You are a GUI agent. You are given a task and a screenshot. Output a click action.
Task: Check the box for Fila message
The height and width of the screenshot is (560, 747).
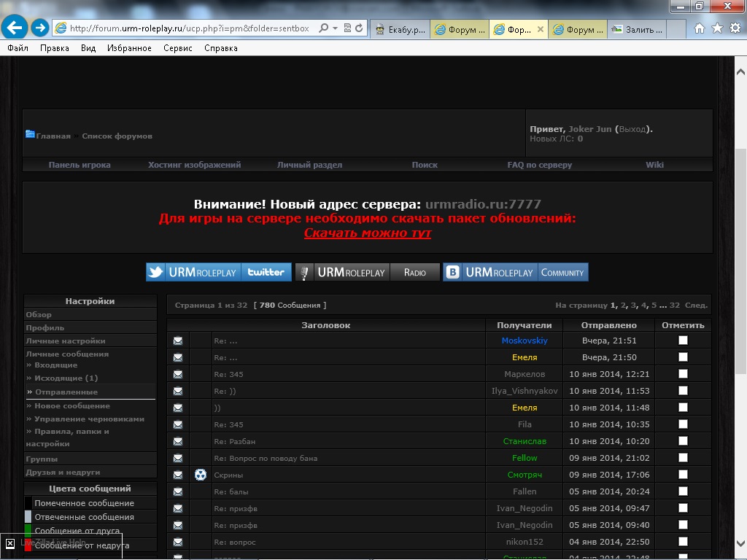click(x=683, y=424)
